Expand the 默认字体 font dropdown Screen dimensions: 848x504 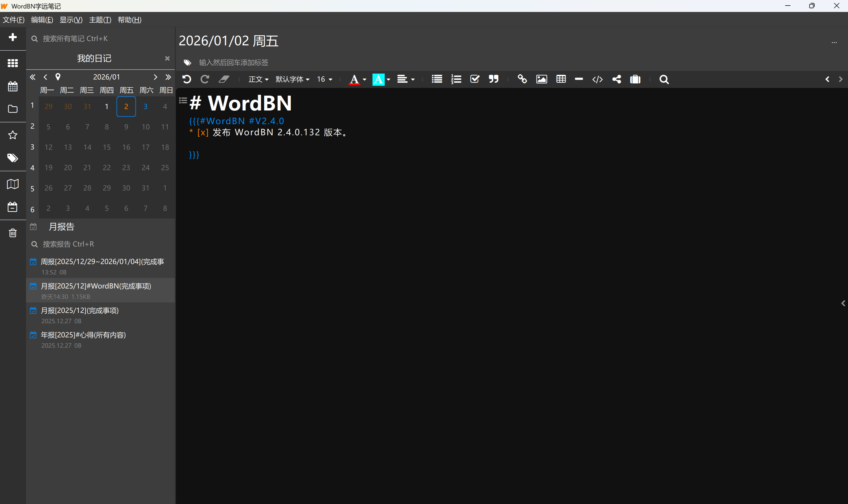pos(292,79)
